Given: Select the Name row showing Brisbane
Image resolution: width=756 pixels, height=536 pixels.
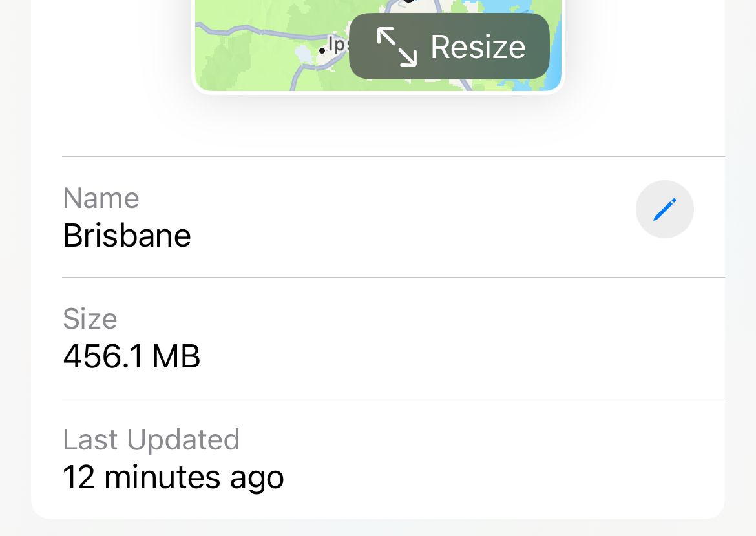Looking at the screenshot, I should click(258, 216).
